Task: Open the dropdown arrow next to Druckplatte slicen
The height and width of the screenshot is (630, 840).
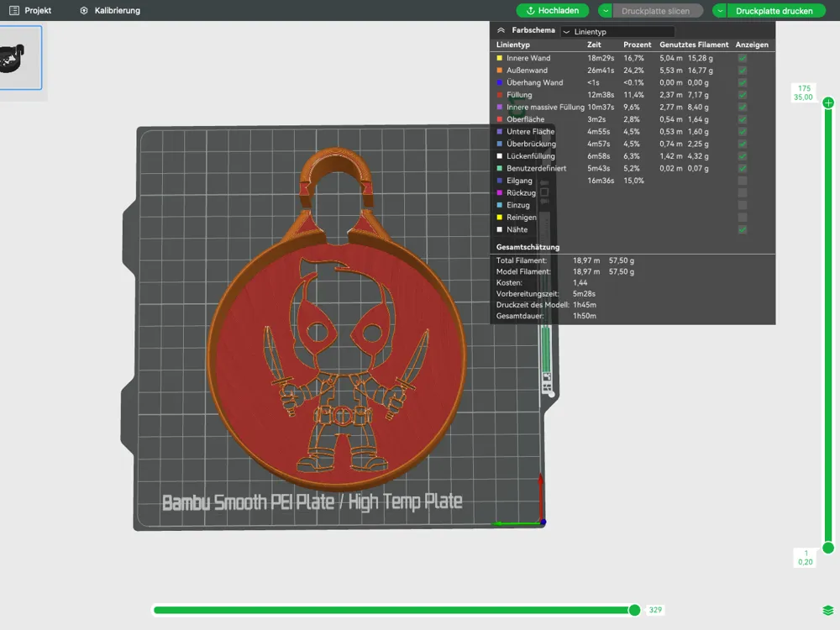Action: 606,11
